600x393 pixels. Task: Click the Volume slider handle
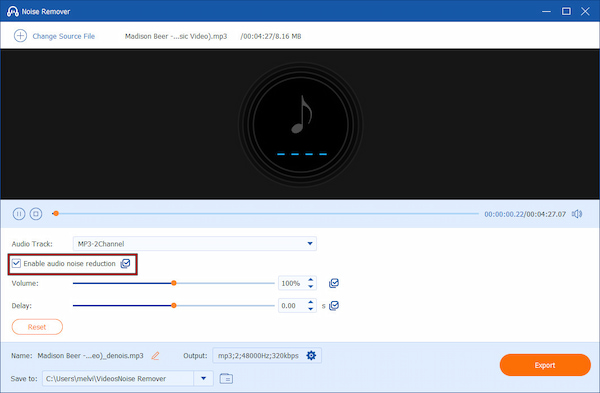174,283
